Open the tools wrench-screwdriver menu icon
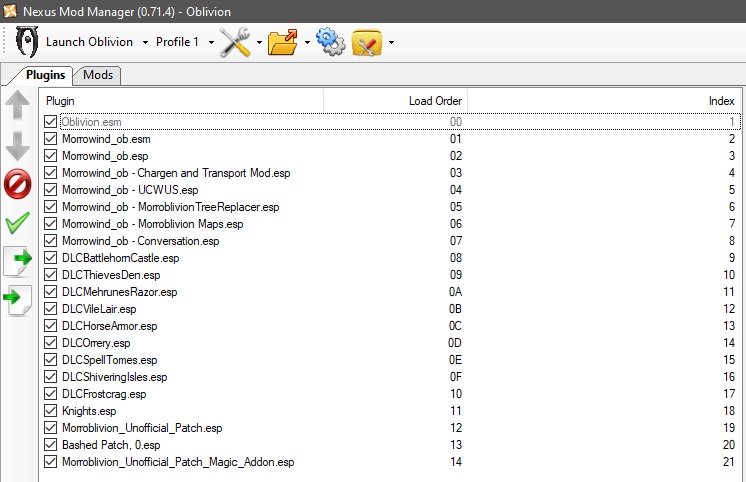The height and width of the screenshot is (482, 746). 235,42
